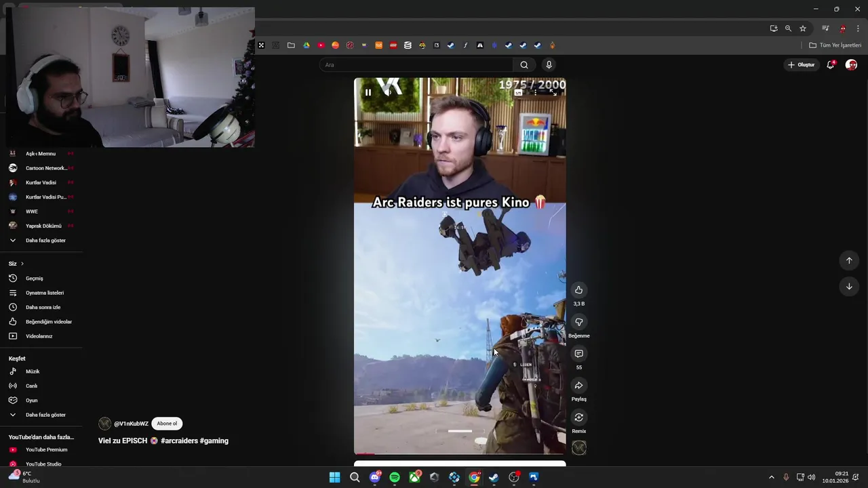868x488 pixels.
Task: Open Discord from the taskbar
Action: click(x=374, y=477)
